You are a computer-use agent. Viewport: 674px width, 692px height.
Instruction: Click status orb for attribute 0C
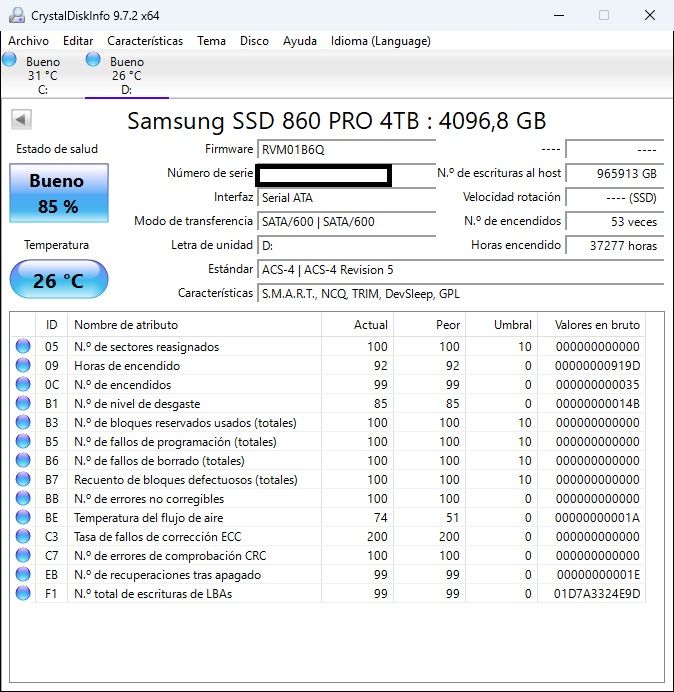click(x=23, y=384)
